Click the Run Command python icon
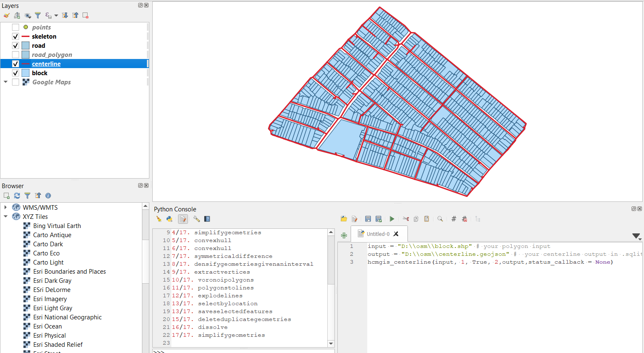Screen dimensions: 644x353 [169, 219]
